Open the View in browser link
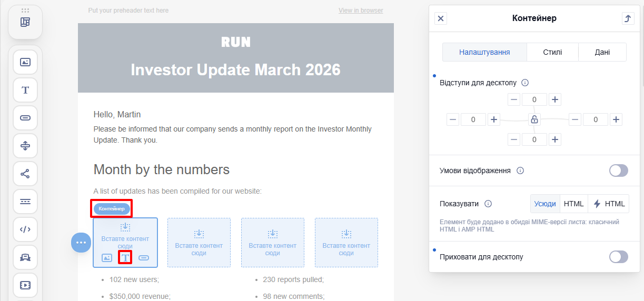This screenshot has width=644, height=301. pos(361,11)
